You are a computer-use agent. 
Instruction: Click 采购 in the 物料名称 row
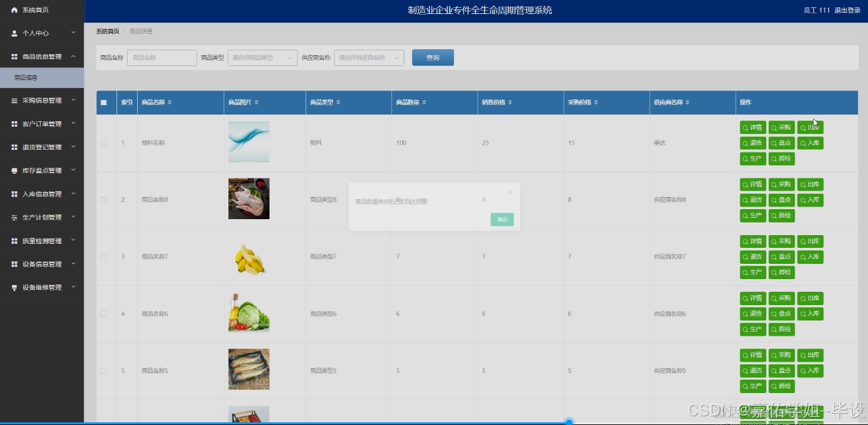[781, 127]
